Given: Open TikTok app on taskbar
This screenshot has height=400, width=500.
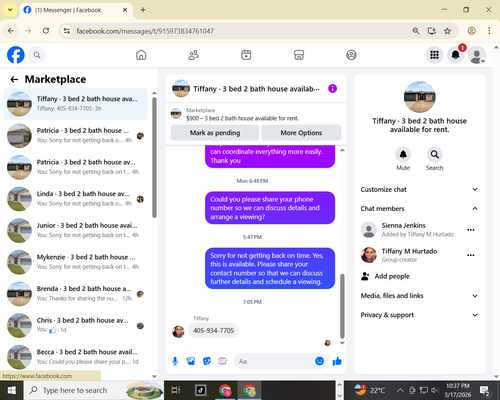Looking at the screenshot, I should [x=201, y=390].
